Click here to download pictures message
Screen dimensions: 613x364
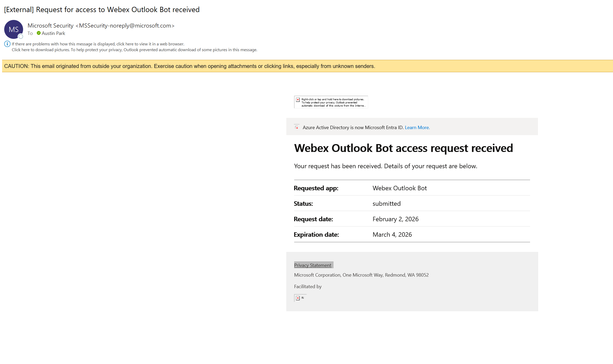coord(134,50)
